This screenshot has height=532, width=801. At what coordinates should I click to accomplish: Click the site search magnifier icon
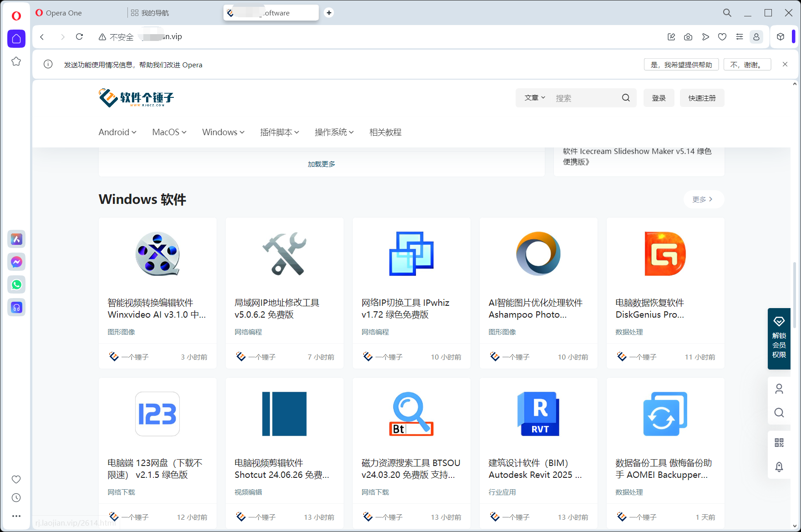tap(626, 98)
